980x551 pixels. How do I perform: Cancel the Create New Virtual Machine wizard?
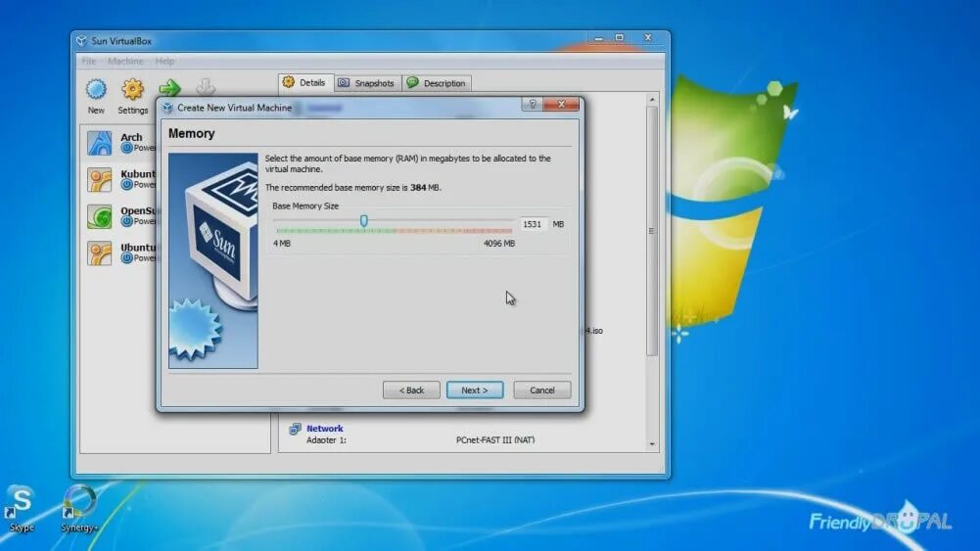[541, 390]
